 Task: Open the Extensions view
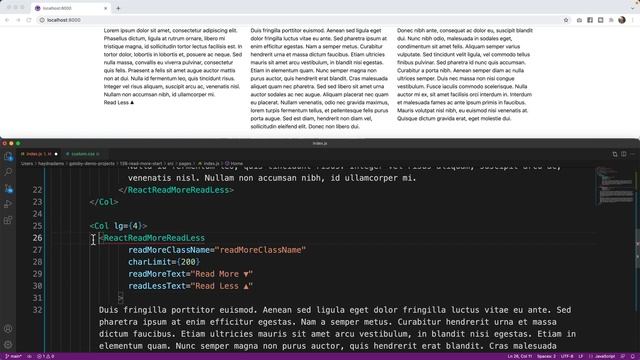pyautogui.click(x=8, y=220)
